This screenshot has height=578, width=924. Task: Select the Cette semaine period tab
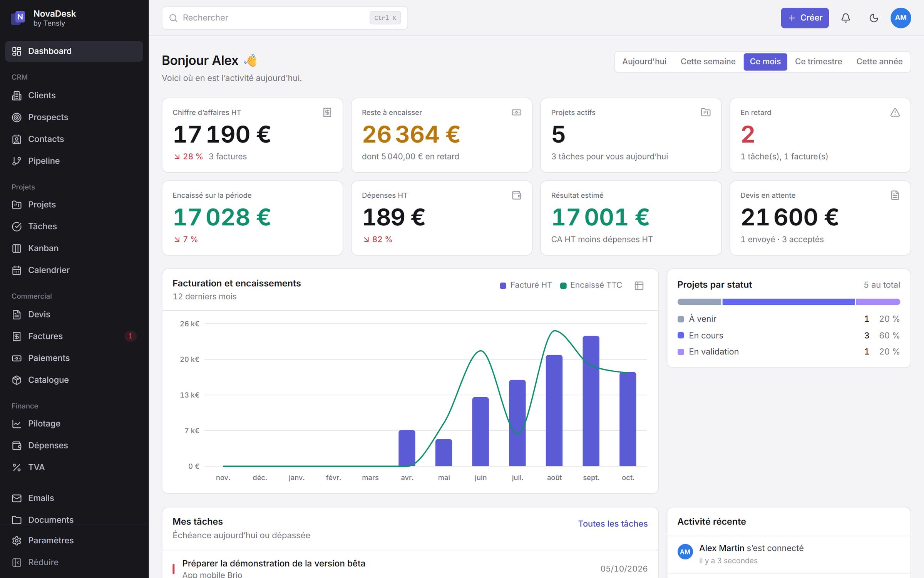click(708, 62)
